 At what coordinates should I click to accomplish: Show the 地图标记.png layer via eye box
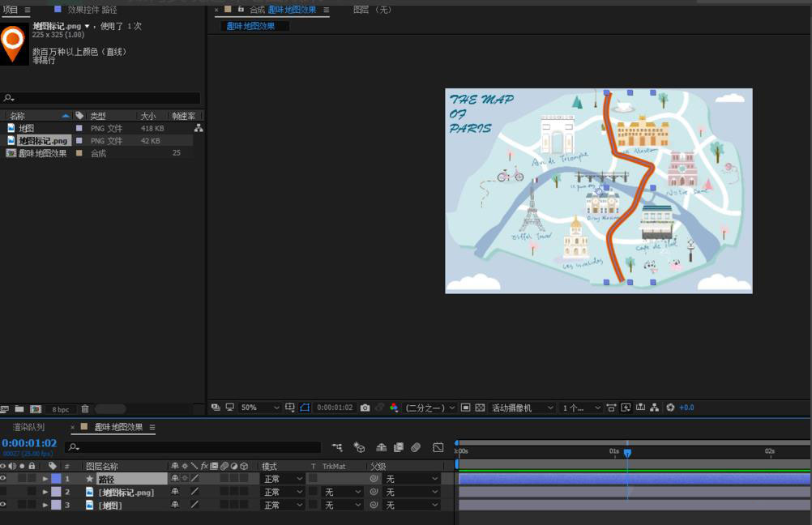3,492
